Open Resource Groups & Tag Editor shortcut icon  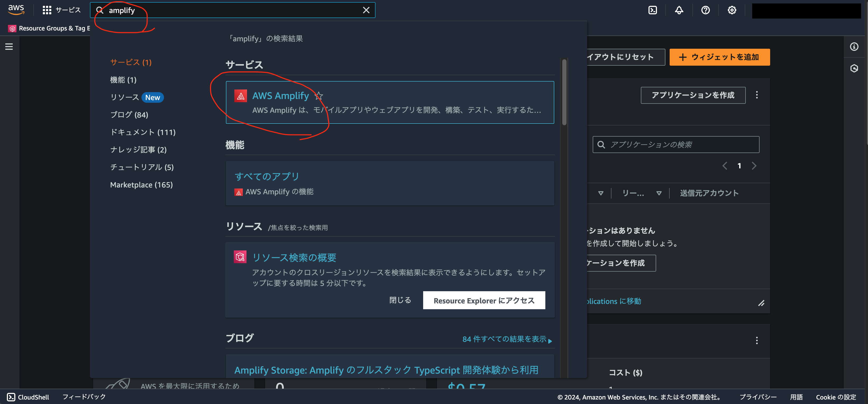[12, 28]
